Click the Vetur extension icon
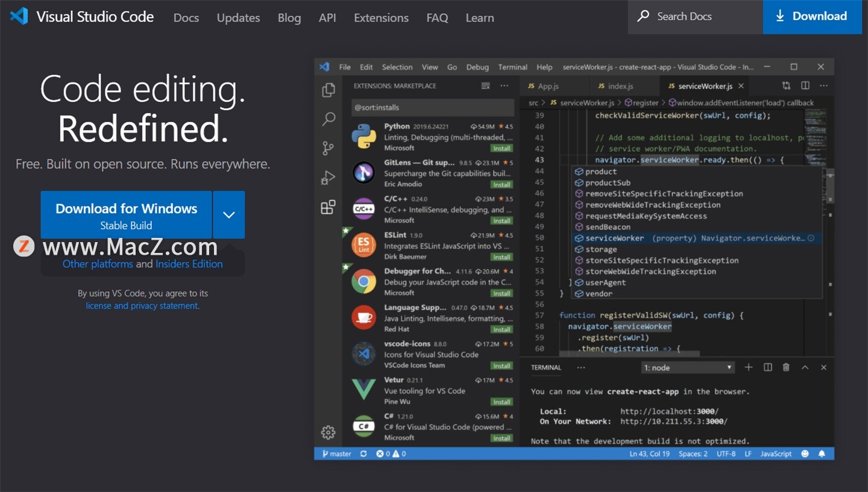 [363, 390]
